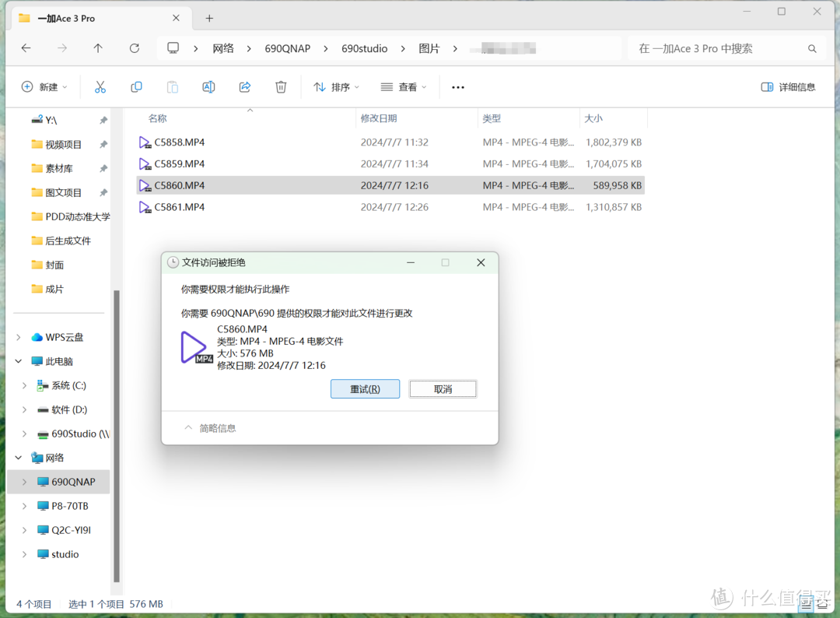The height and width of the screenshot is (618, 840).
Task: Expand 简略信息 in the dialog
Action: (x=210, y=428)
